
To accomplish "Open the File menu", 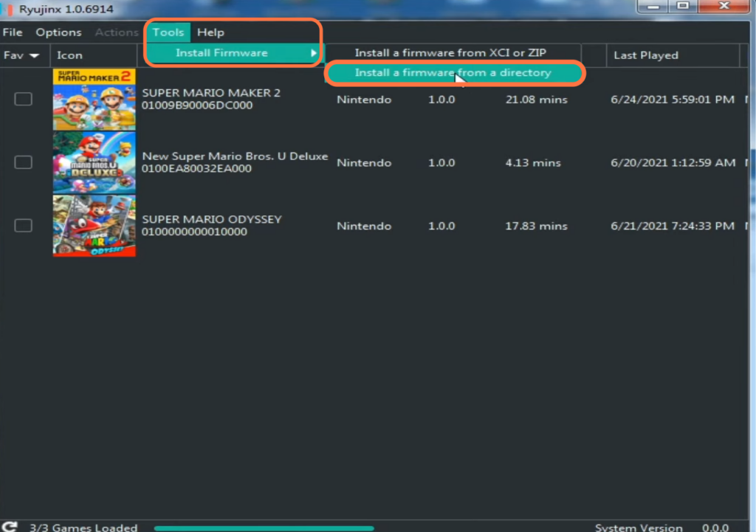I will (13, 32).
